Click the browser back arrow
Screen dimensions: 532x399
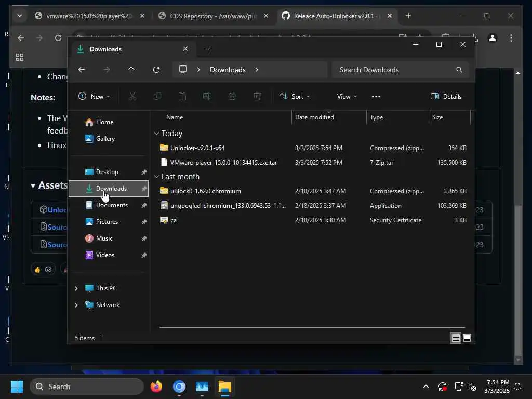pyautogui.click(x=21, y=38)
